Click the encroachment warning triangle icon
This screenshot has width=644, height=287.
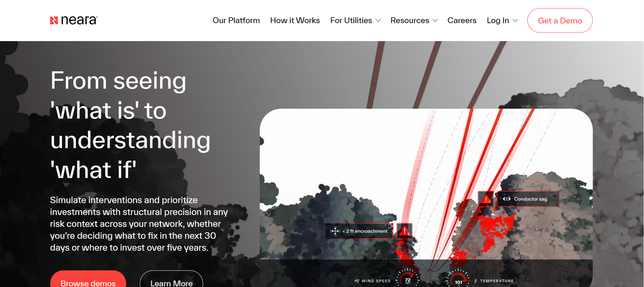tap(404, 231)
